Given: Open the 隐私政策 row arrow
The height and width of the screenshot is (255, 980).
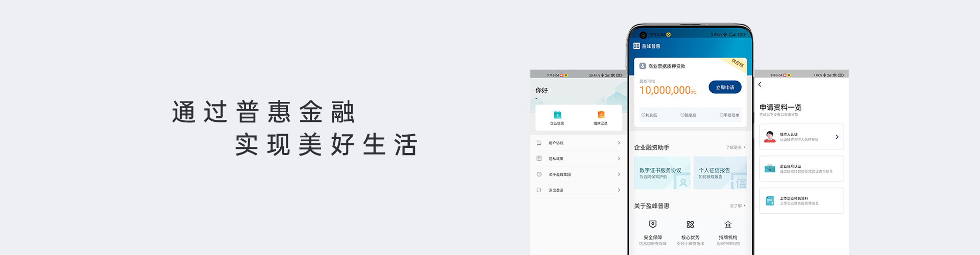Looking at the screenshot, I should coord(619,159).
